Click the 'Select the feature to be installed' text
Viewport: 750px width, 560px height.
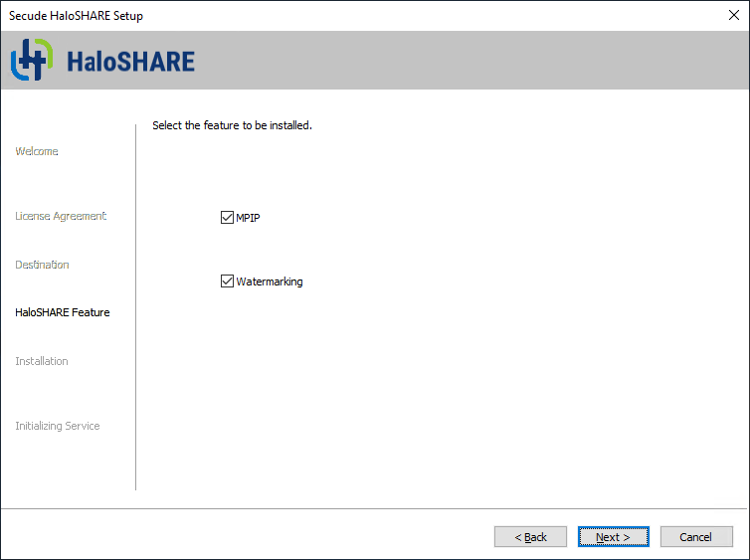click(x=232, y=125)
